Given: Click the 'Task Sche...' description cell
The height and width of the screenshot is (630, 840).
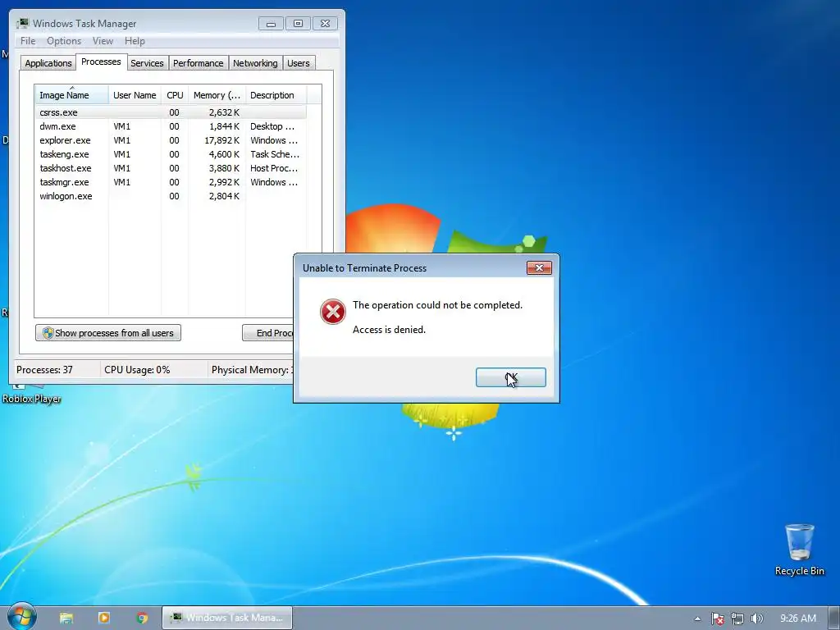Looking at the screenshot, I should coord(274,154).
